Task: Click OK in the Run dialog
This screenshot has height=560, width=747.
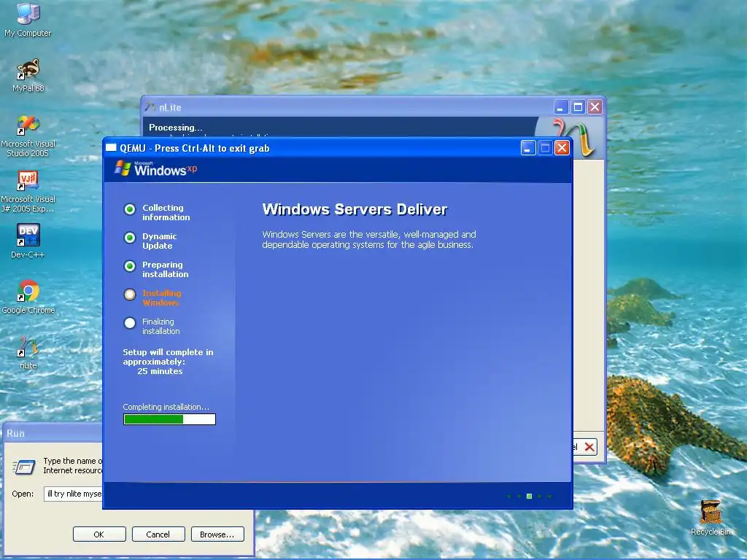Action: tap(99, 534)
